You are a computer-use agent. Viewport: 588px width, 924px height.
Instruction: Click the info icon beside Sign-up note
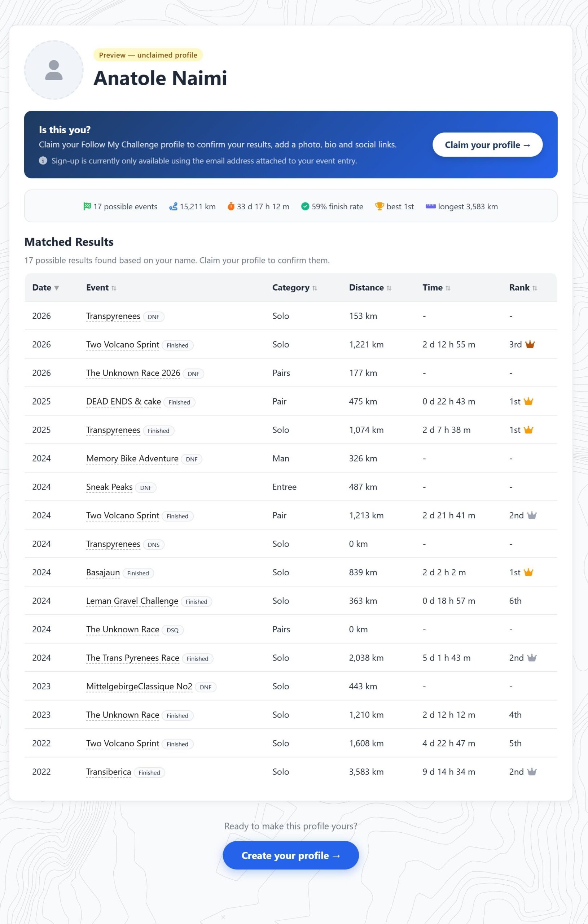point(43,160)
